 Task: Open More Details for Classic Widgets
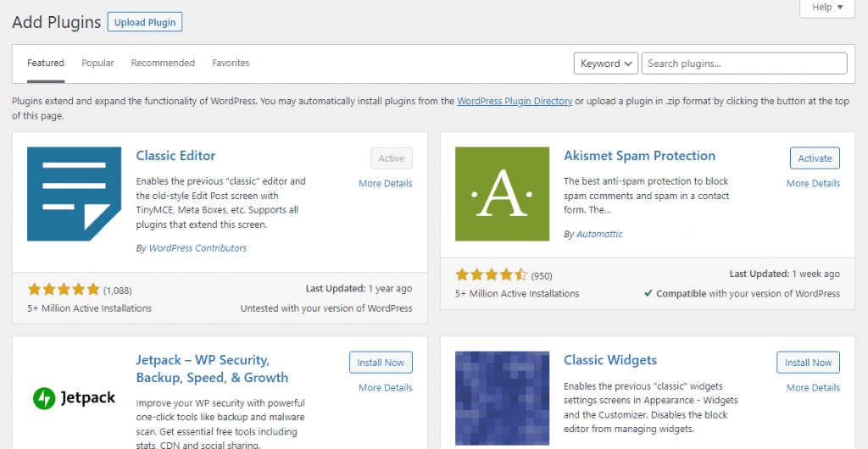click(x=813, y=388)
